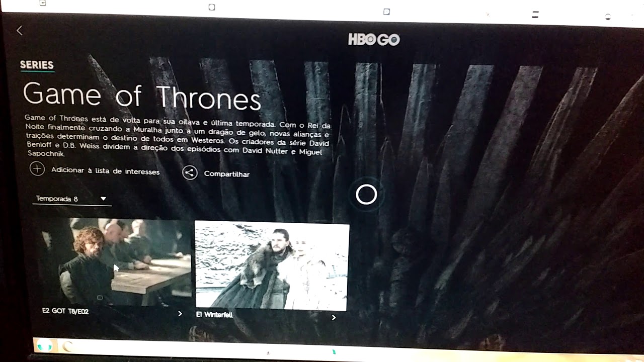Open the Windows Start button in the taskbar
Screen dimensions: 644x362
click(x=44, y=345)
